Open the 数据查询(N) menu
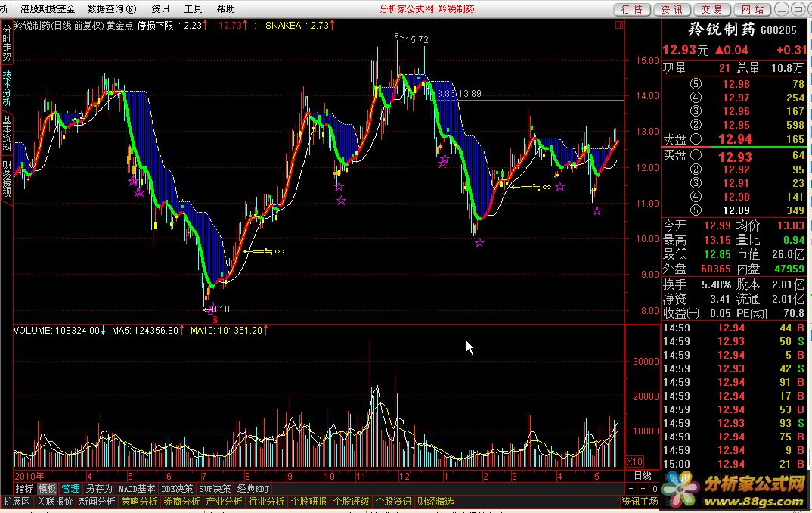The height and width of the screenshot is (513, 812). click(112, 9)
